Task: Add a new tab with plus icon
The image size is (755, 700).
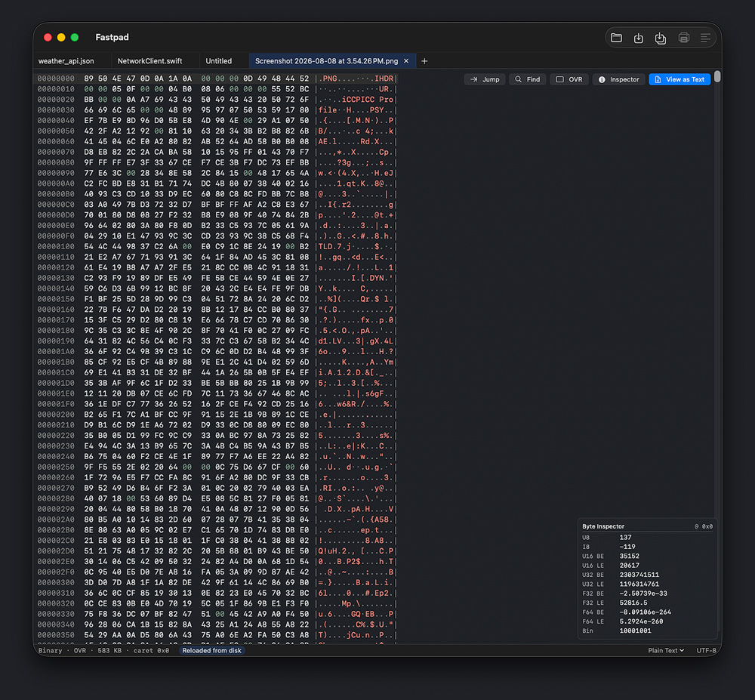Action: click(424, 61)
